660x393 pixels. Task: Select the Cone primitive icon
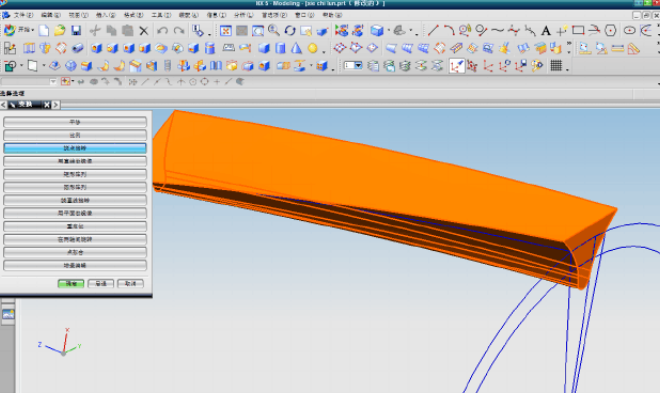tap(296, 48)
